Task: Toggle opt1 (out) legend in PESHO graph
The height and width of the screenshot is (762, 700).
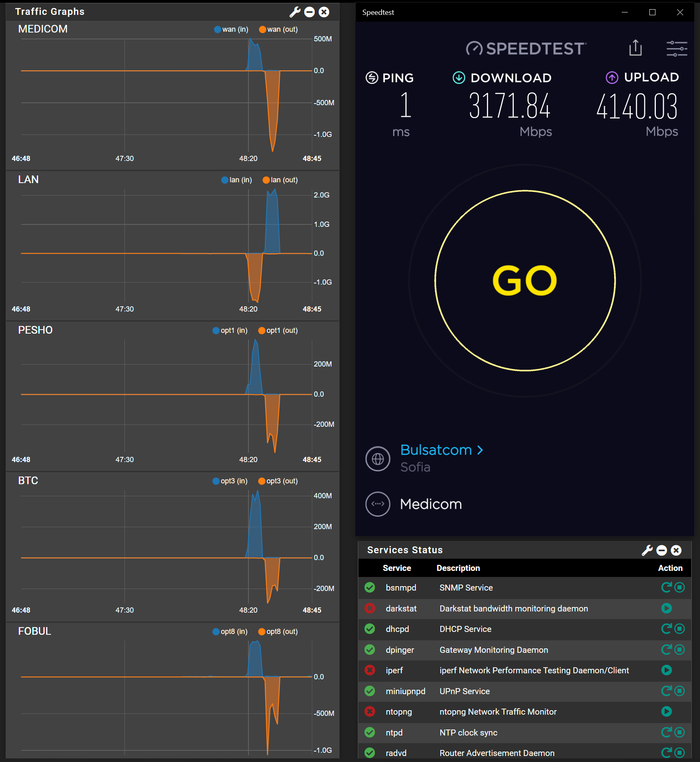Action: coord(278,330)
